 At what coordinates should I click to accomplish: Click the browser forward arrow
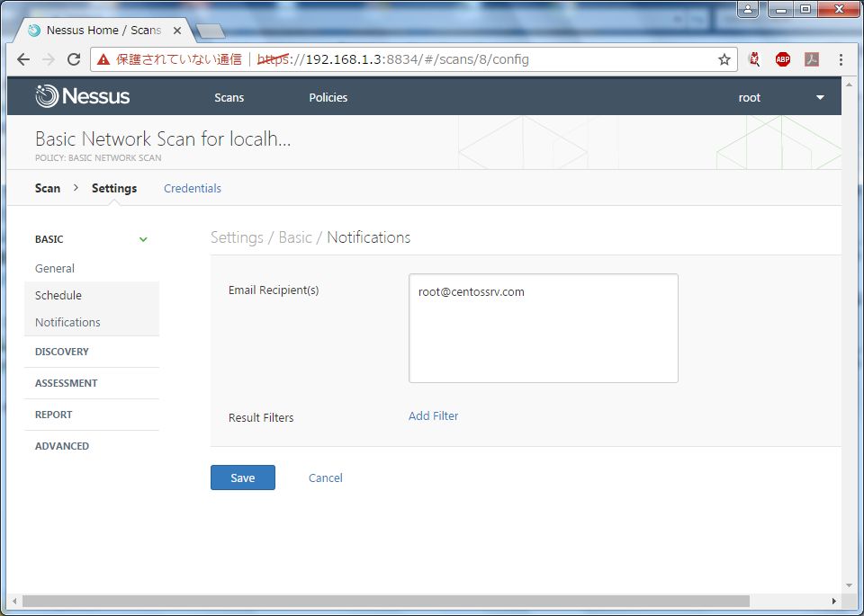tap(49, 59)
